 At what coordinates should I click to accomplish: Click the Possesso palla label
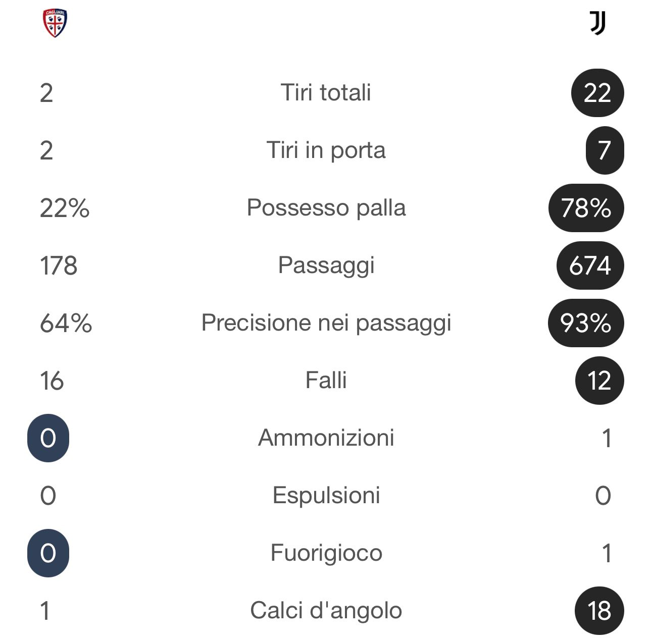click(326, 208)
